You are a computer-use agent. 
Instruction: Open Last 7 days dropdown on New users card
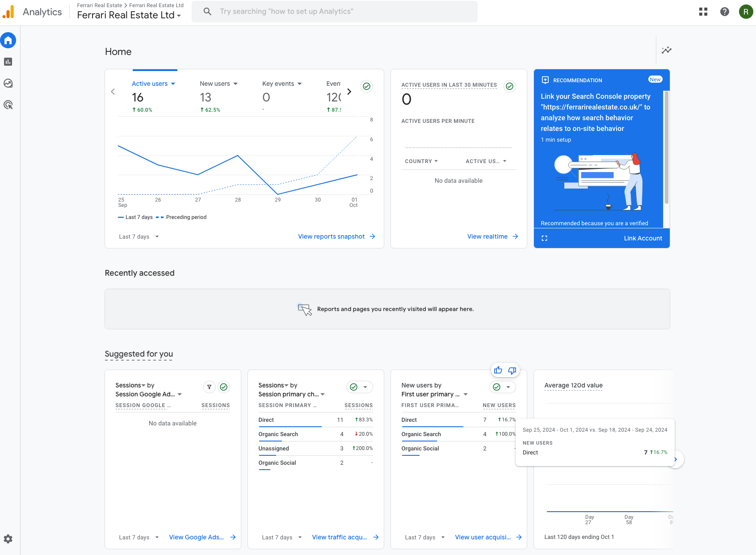[x=425, y=537]
